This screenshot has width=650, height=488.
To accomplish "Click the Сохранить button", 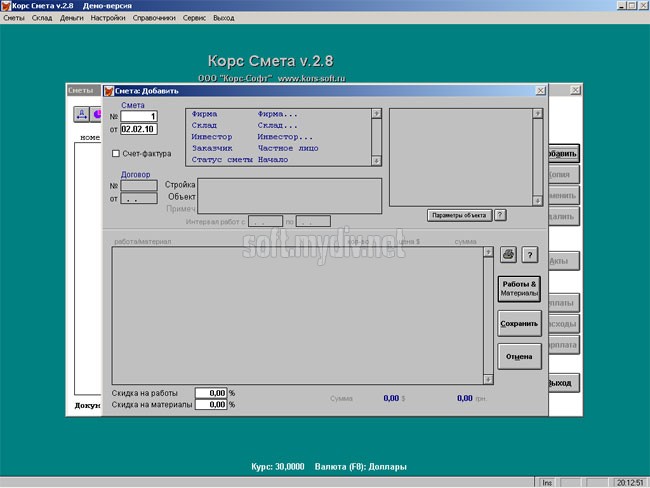I will coord(519,323).
